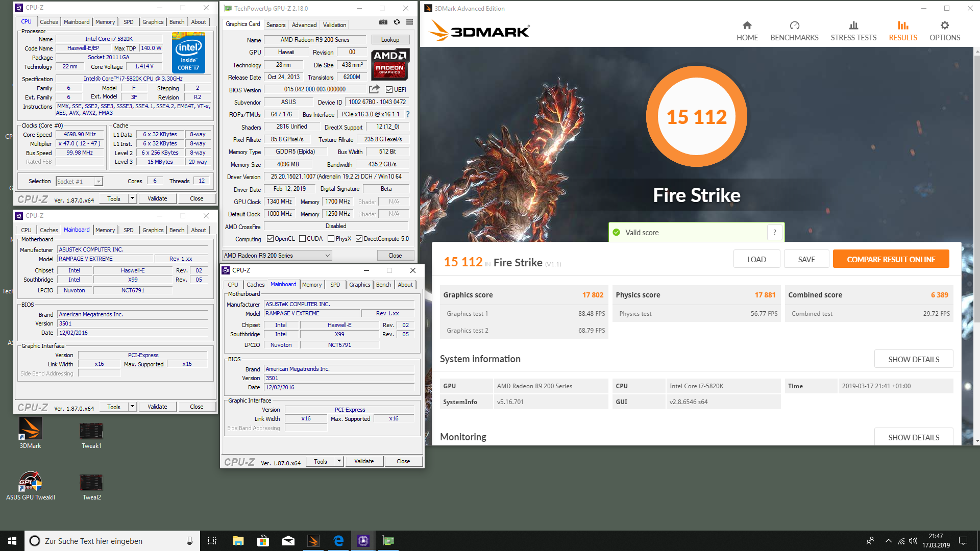
Task: Click Validate in top CPU-Z window
Action: [x=157, y=198]
